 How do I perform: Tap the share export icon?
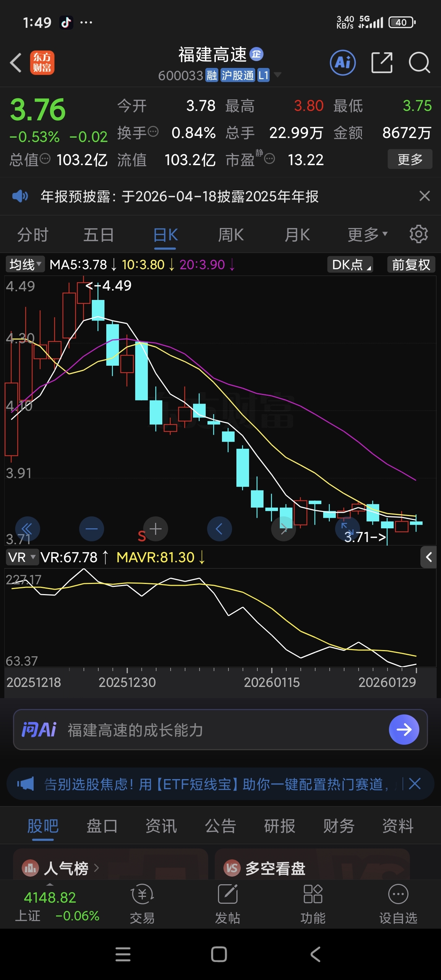coord(382,63)
